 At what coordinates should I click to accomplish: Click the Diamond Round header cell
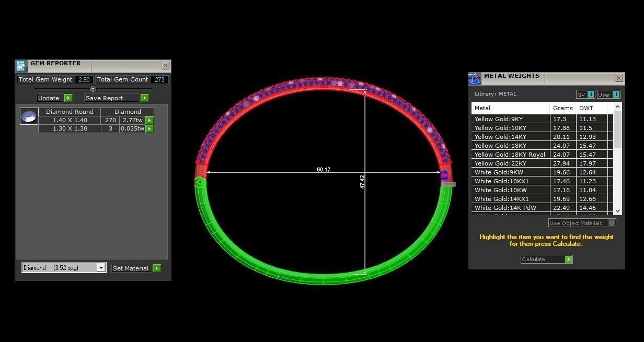coord(70,112)
